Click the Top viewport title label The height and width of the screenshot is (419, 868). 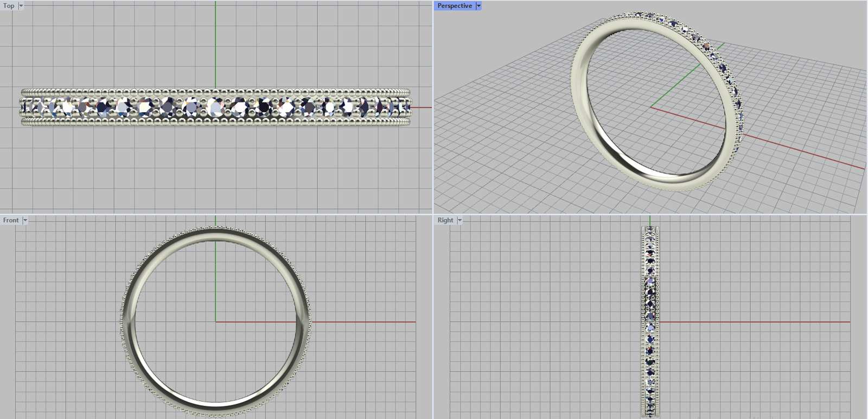click(9, 6)
